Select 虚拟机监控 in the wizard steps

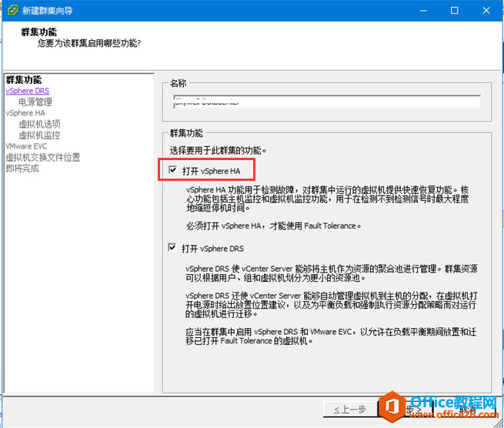(39, 135)
